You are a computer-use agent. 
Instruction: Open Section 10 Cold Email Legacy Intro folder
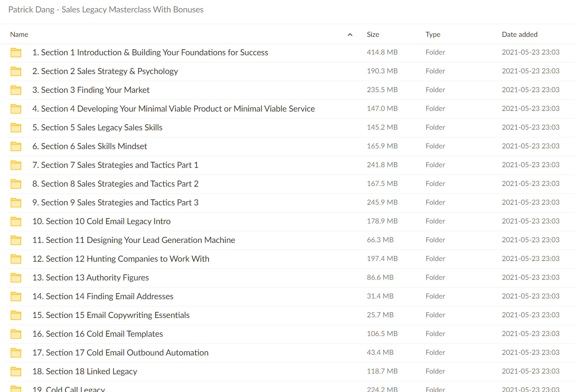[101, 221]
